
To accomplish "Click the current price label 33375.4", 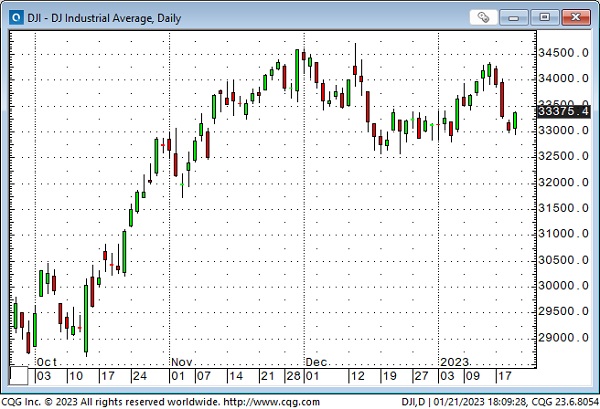I will coord(563,111).
